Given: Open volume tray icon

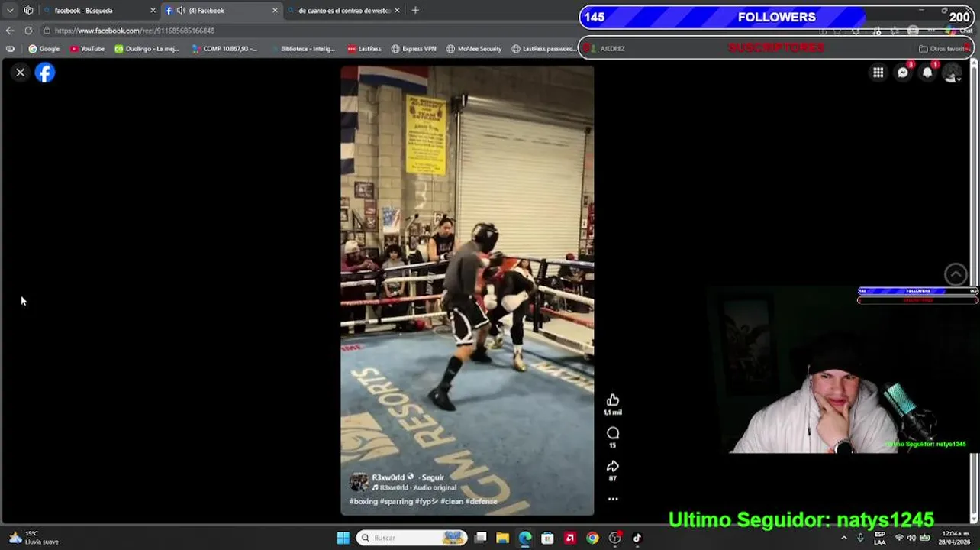Looking at the screenshot, I should click(911, 538).
